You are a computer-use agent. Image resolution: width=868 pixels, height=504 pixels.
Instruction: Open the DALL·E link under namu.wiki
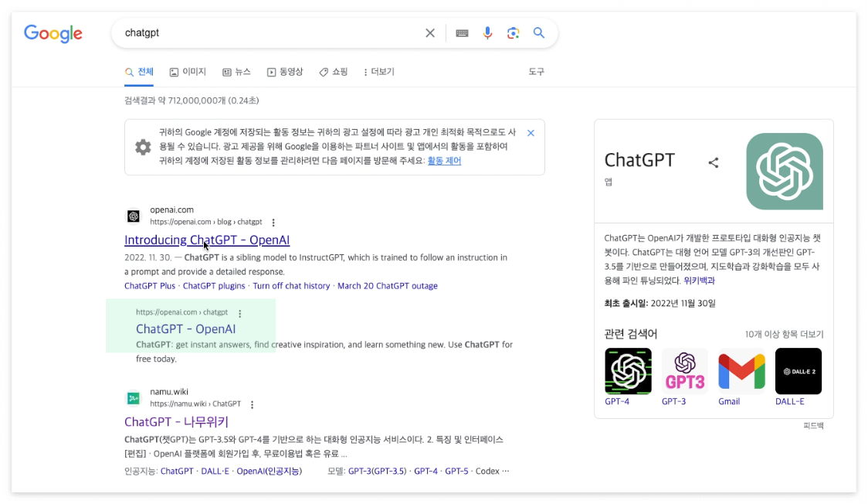[x=215, y=472]
